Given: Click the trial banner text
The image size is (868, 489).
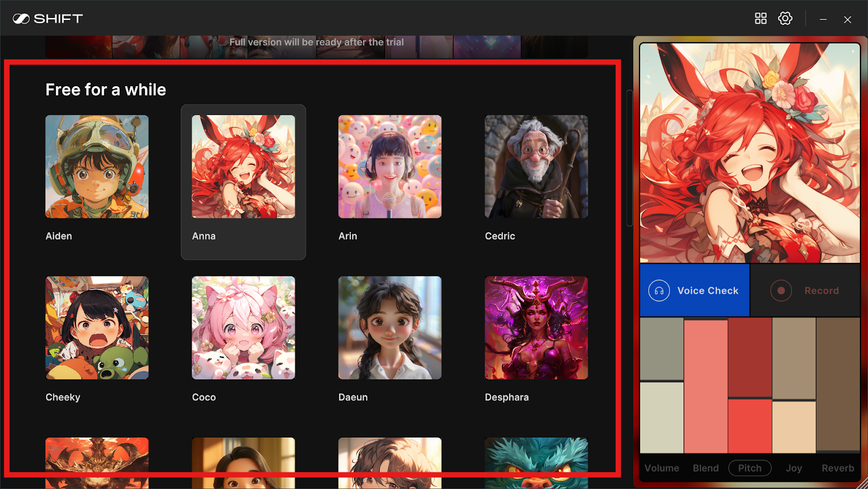Looking at the screenshot, I should click(316, 42).
